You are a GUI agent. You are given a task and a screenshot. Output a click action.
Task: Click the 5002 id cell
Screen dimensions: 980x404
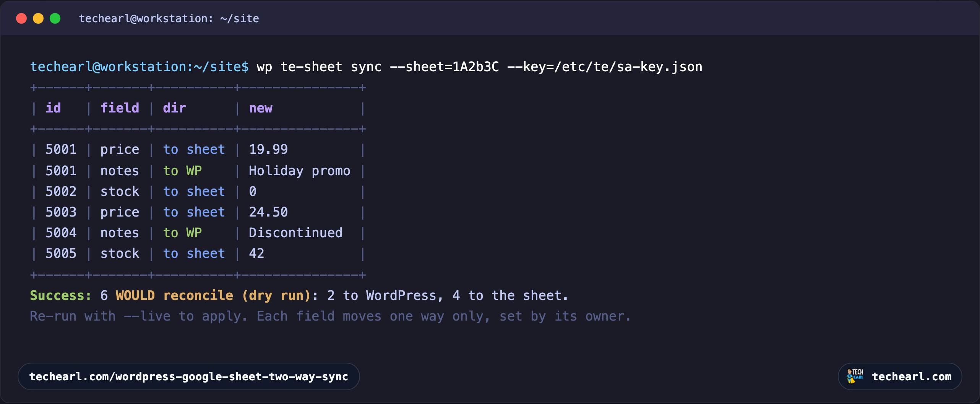(61, 191)
